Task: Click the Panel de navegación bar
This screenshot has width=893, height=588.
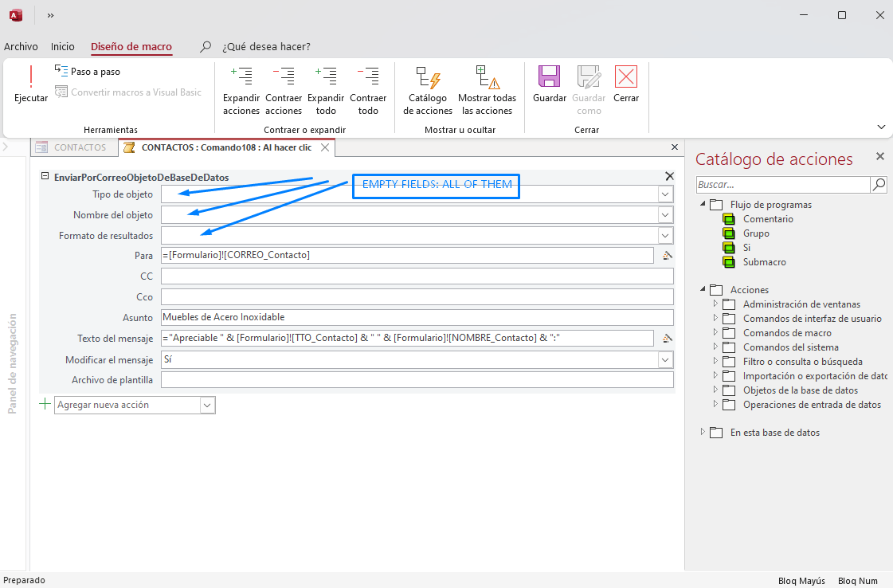Action: (x=13, y=363)
